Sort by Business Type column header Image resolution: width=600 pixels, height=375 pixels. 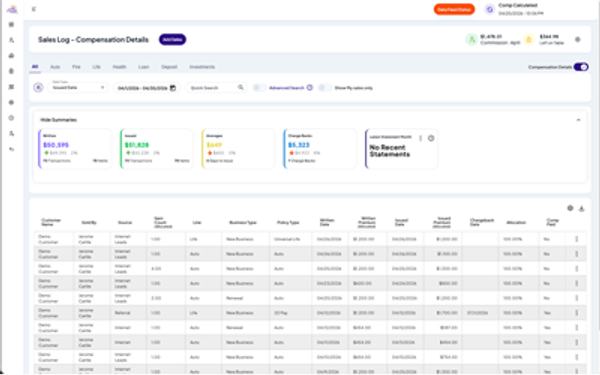[243, 222]
